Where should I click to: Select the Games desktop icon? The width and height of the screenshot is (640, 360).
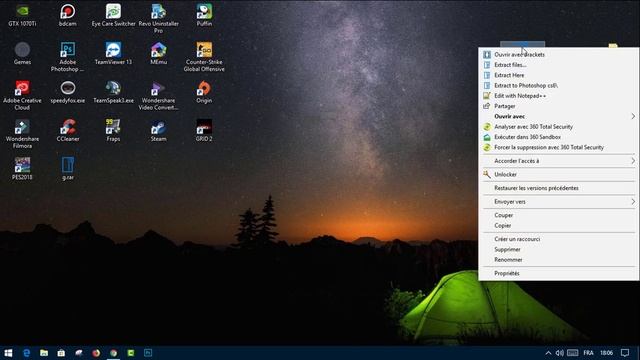22,53
